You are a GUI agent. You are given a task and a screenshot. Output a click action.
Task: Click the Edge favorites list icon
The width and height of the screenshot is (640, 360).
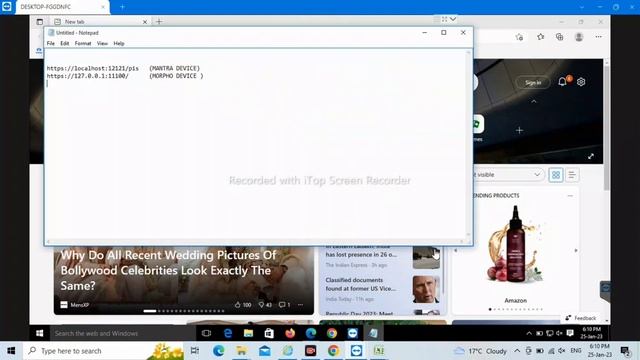540,37
